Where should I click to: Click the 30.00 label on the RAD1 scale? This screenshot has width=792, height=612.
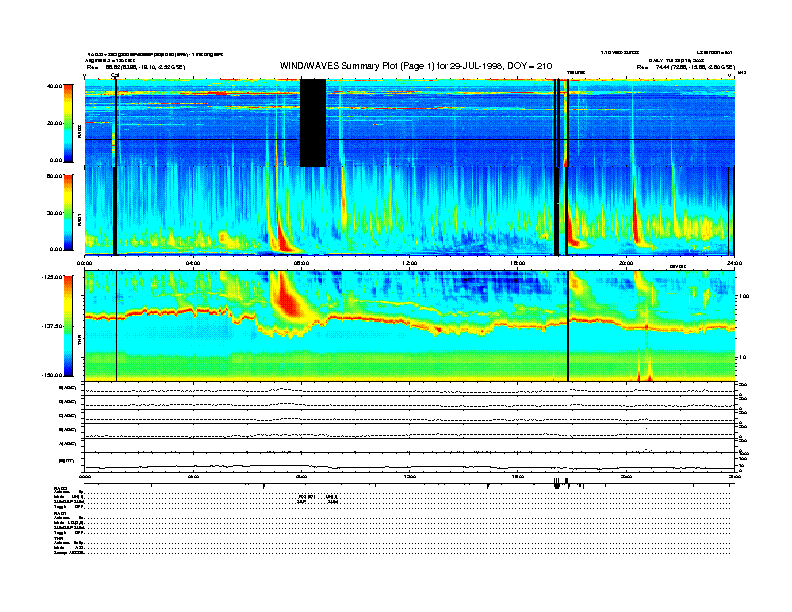(x=54, y=213)
